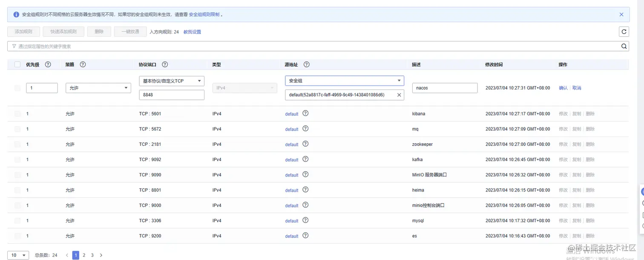Click help icon beside 协议端口 header

pyautogui.click(x=165, y=64)
